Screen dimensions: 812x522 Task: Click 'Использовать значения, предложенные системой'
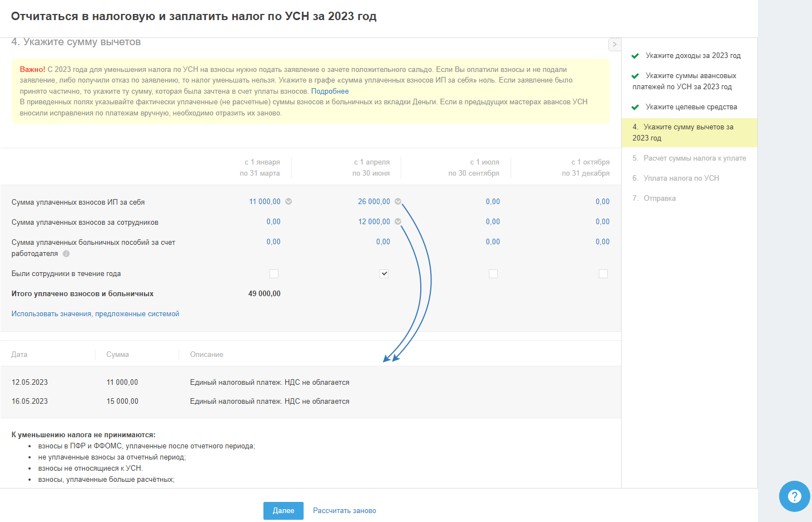[x=95, y=314]
